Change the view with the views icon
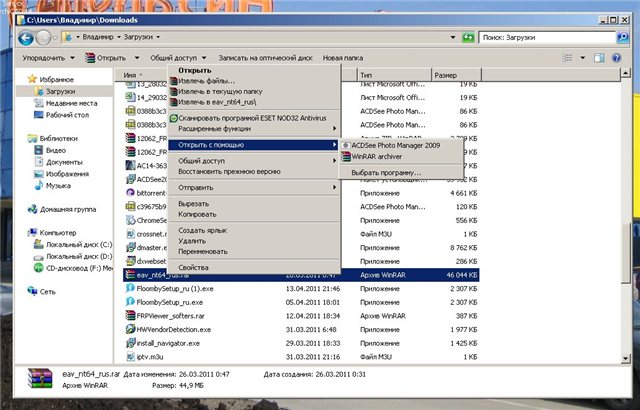 click(x=568, y=58)
